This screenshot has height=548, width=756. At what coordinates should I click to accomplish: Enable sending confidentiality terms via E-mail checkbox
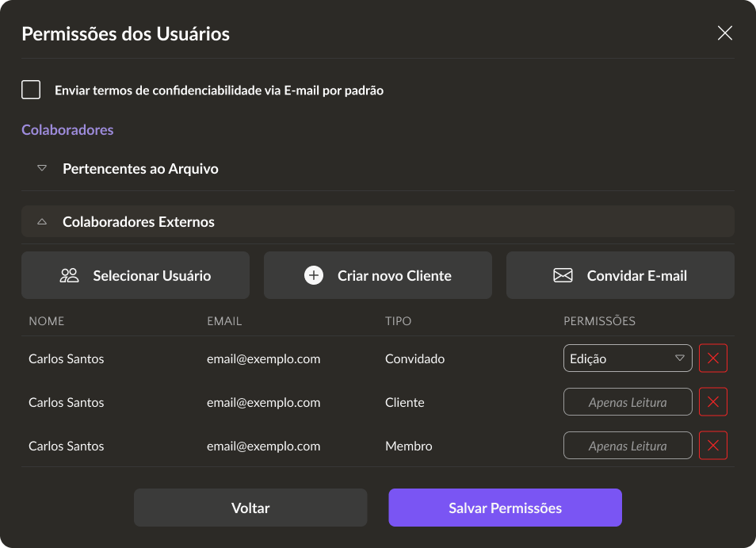coord(31,90)
